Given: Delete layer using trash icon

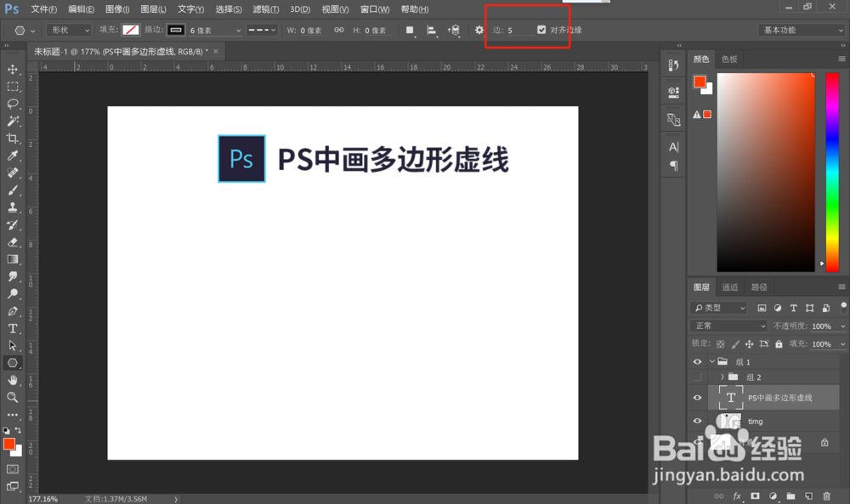Looking at the screenshot, I should point(827,496).
